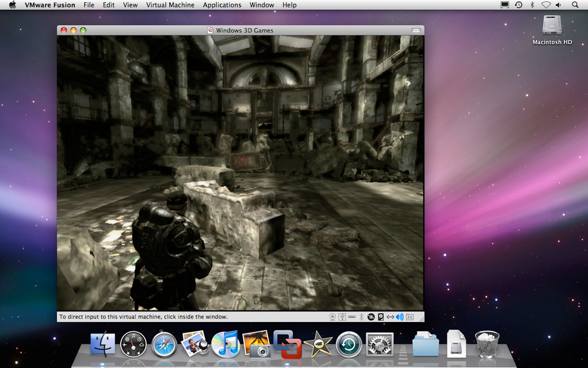The image size is (588, 368).
Task: Click the USB device icon in status bar
Action: (342, 317)
